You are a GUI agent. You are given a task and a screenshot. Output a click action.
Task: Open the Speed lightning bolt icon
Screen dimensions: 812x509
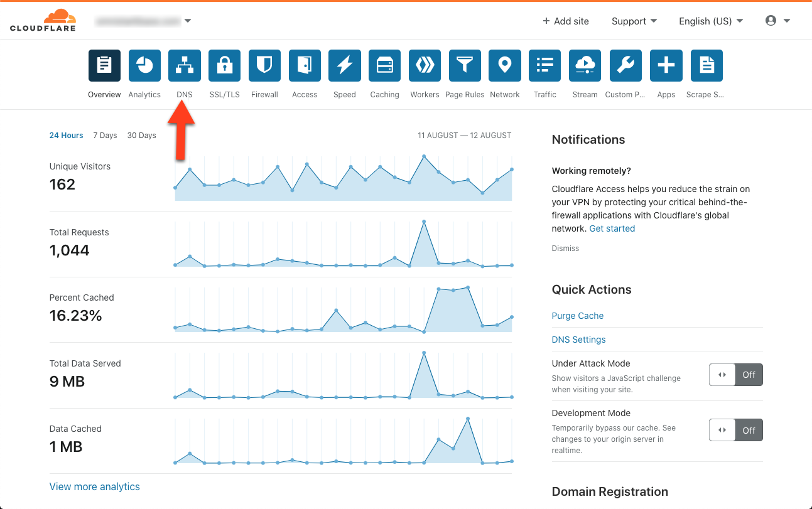click(345, 66)
